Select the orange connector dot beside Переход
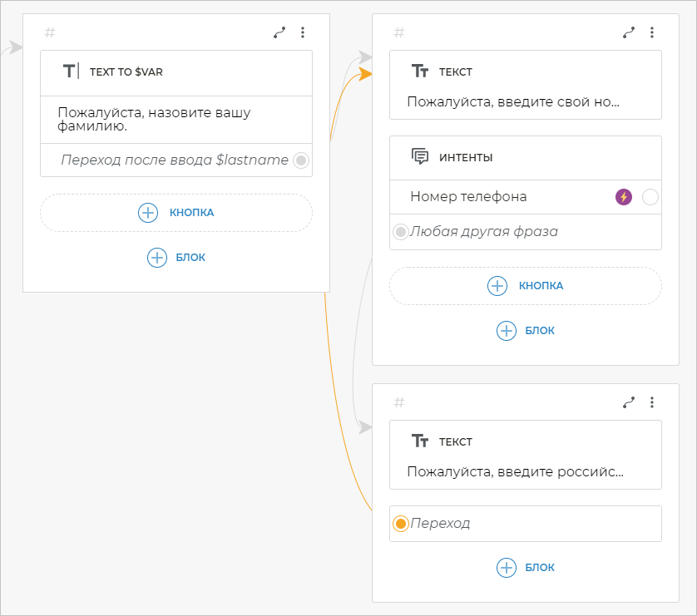The image size is (697, 616). point(401,524)
